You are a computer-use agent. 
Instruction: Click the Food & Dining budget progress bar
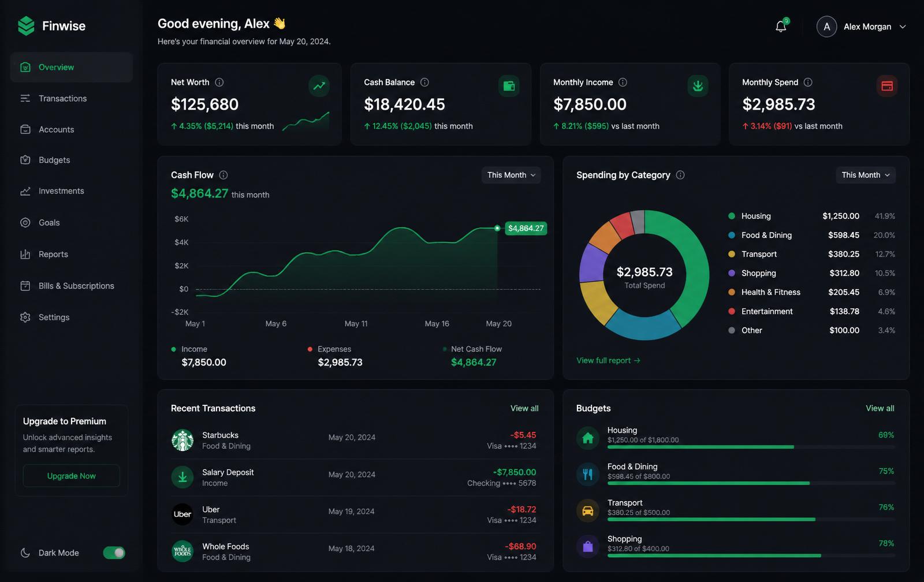pyautogui.click(x=751, y=483)
